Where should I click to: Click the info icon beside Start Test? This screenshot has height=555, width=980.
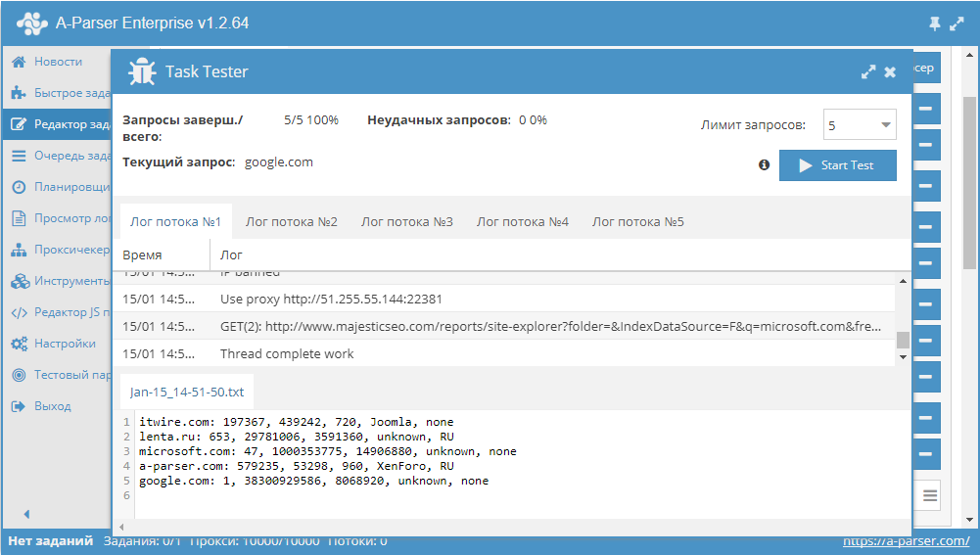[764, 165]
